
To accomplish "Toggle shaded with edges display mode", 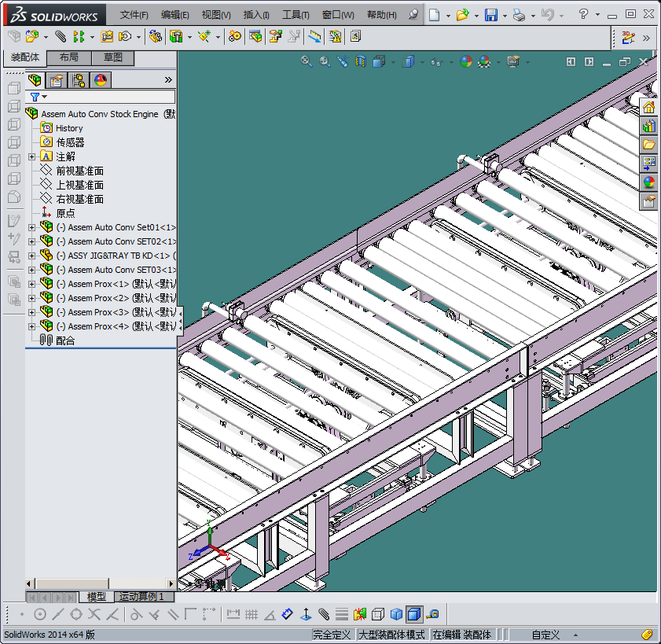I will (x=414, y=614).
